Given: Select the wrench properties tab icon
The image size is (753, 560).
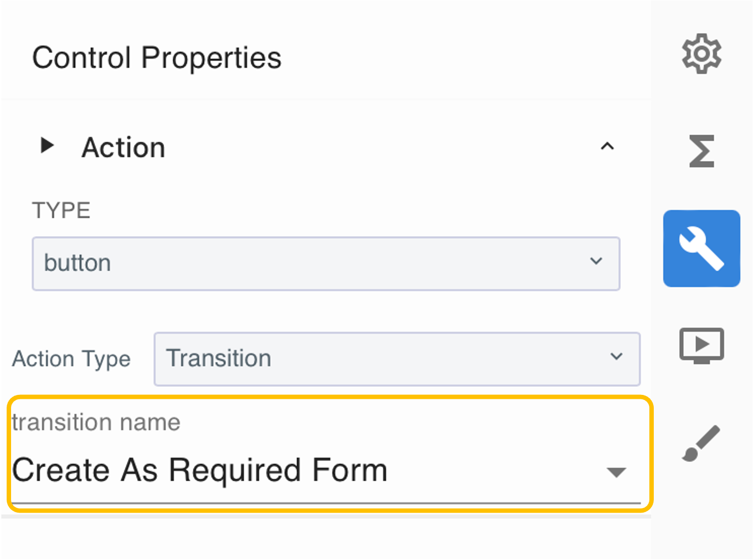Looking at the screenshot, I should (702, 248).
